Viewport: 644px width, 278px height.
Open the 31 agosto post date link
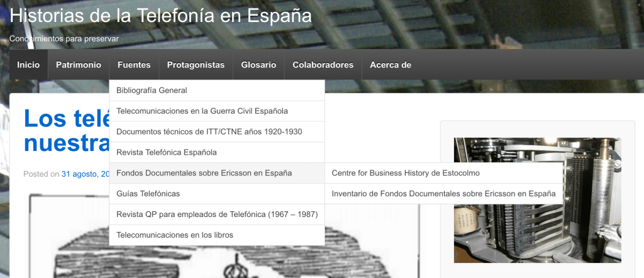(x=86, y=174)
